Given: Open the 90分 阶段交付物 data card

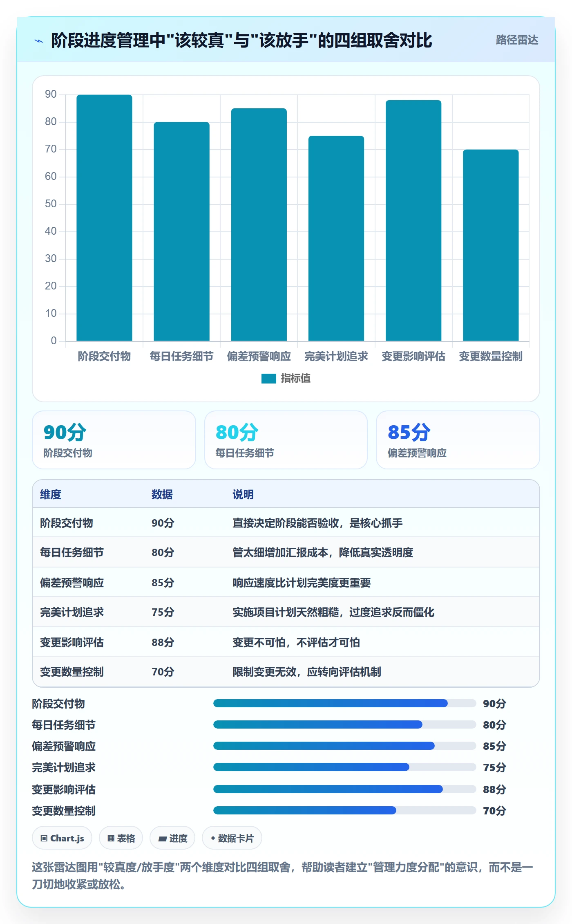Looking at the screenshot, I should [x=114, y=440].
